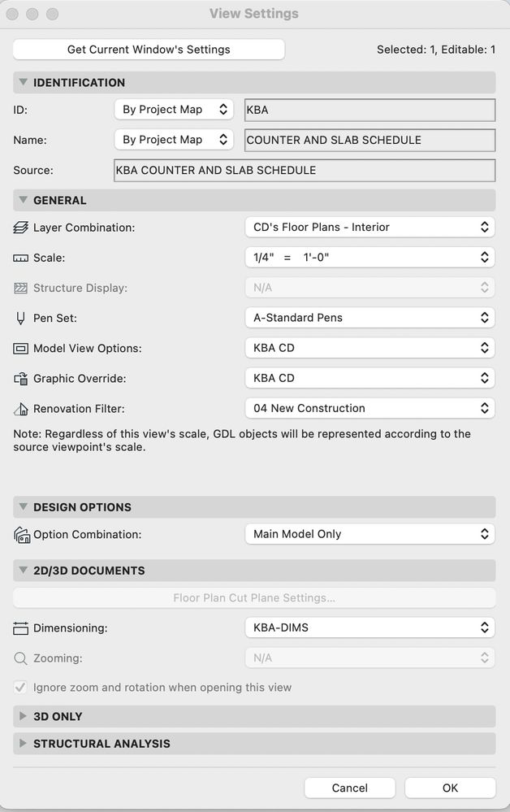Click the Model View Options icon
Screen dimensions: 510x812
[23, 348]
